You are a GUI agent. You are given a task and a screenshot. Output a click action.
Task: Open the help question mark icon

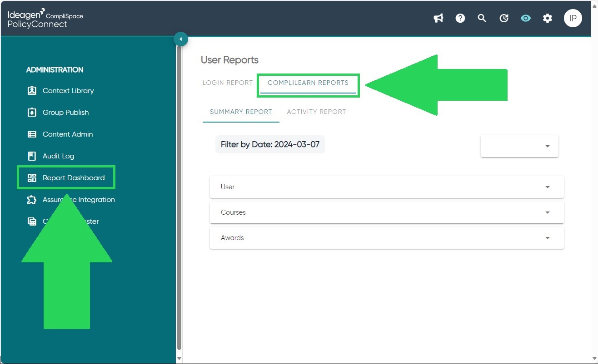click(460, 18)
